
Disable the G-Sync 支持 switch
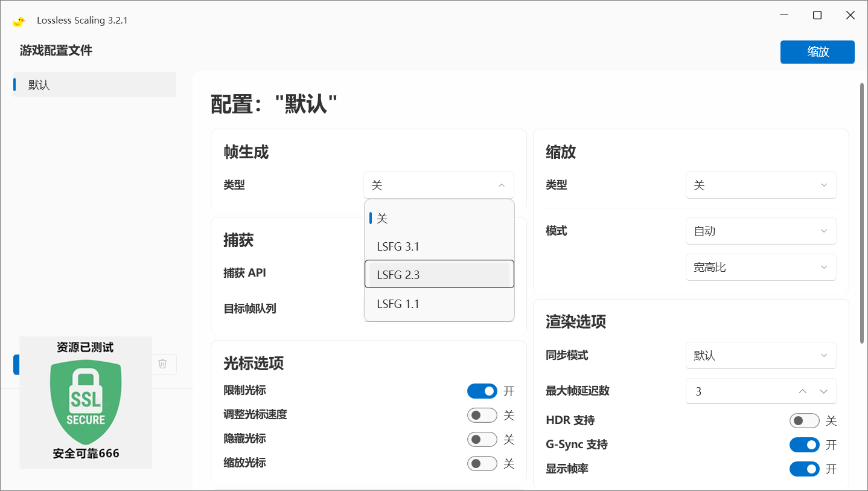pos(805,444)
